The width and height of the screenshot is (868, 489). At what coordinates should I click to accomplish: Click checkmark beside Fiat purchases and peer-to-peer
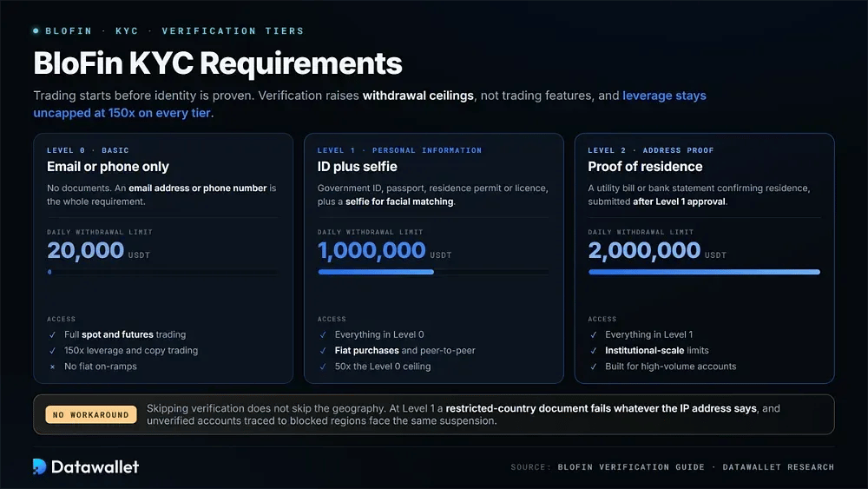tap(323, 351)
